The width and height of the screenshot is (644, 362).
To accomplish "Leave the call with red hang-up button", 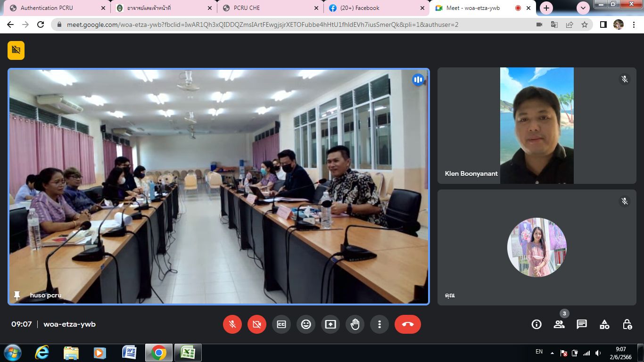I will click(x=408, y=324).
